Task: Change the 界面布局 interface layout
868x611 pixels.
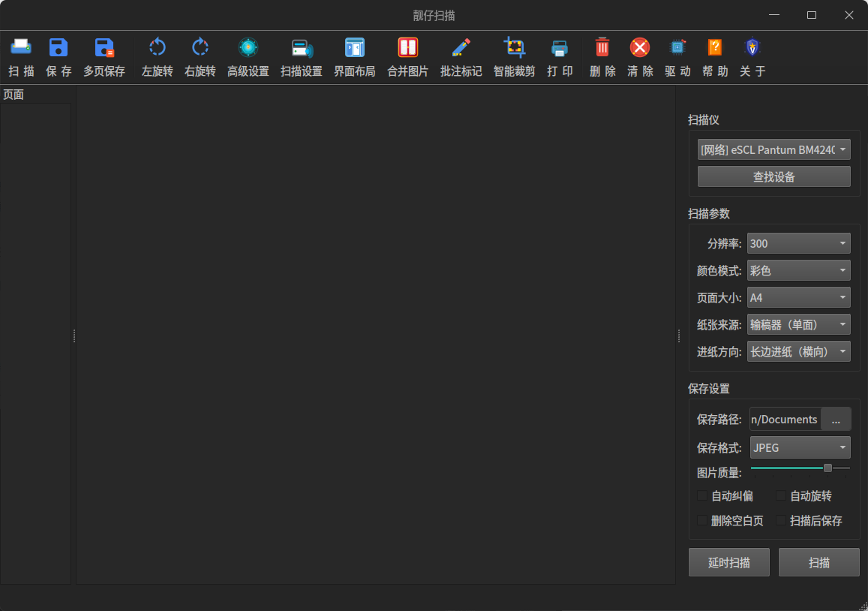Action: (x=354, y=57)
